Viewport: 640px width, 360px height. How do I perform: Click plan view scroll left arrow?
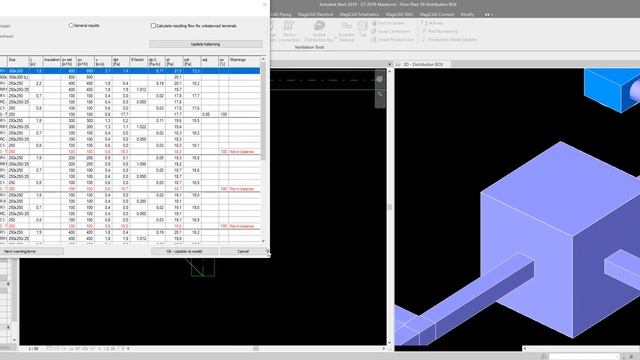[x=128, y=349]
